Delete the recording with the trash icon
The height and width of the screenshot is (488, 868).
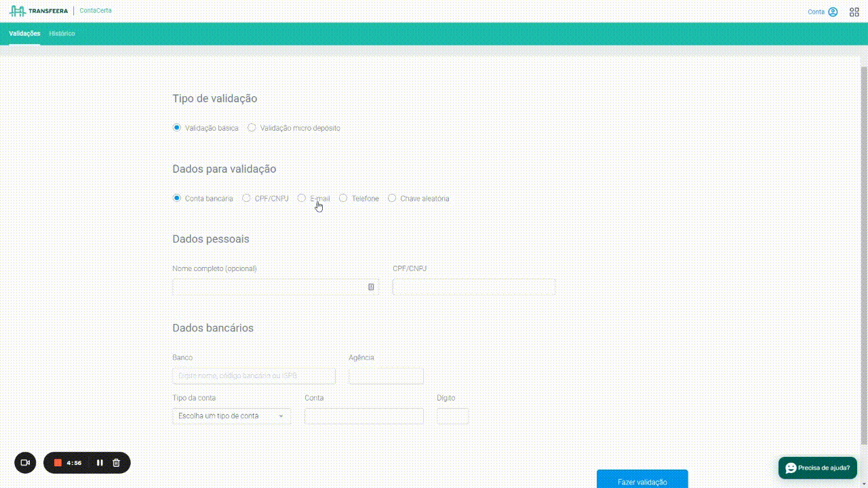pyautogui.click(x=116, y=462)
